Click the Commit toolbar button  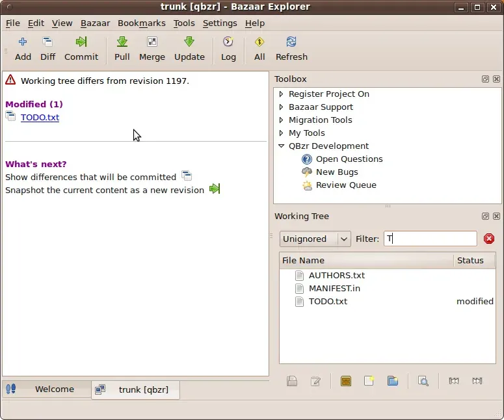pos(81,49)
